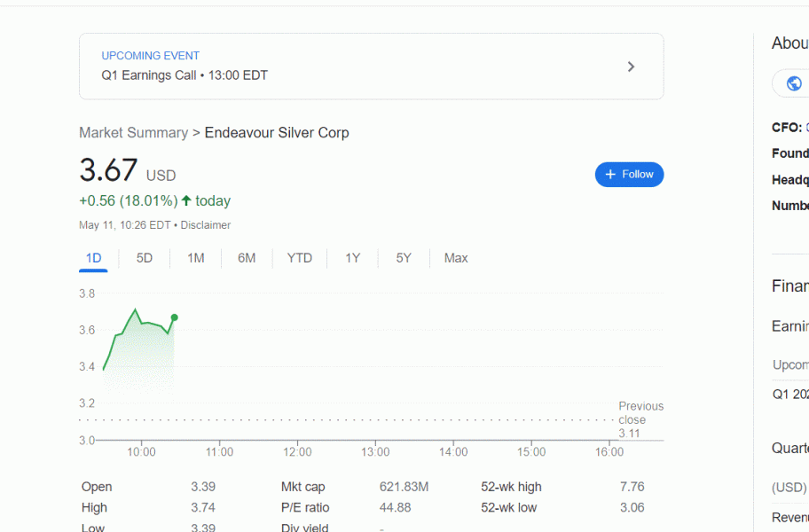The height and width of the screenshot is (532, 809).
Task: Click the Mkt cap value 621.83M
Action: [404, 487]
